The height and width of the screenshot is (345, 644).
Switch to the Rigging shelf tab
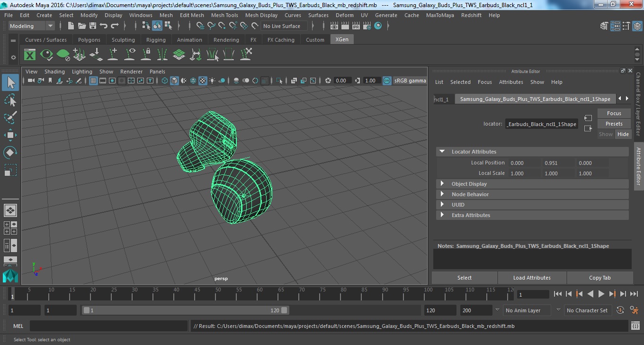(x=156, y=40)
